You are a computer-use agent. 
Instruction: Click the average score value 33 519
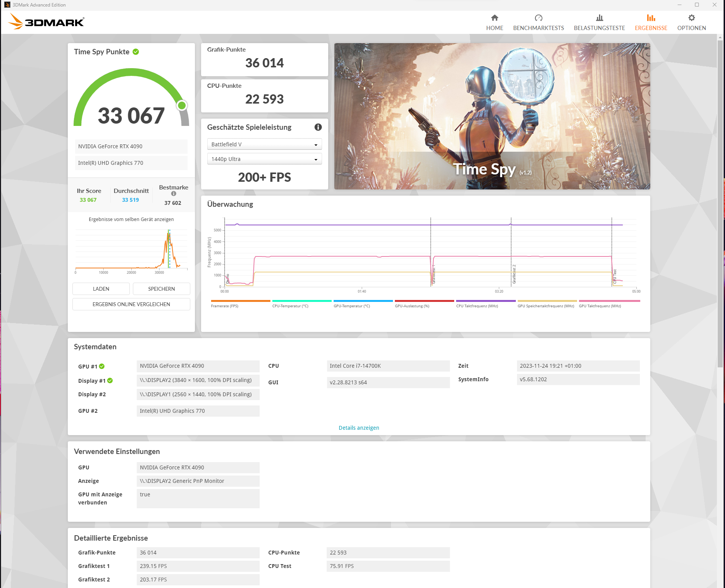click(x=131, y=200)
